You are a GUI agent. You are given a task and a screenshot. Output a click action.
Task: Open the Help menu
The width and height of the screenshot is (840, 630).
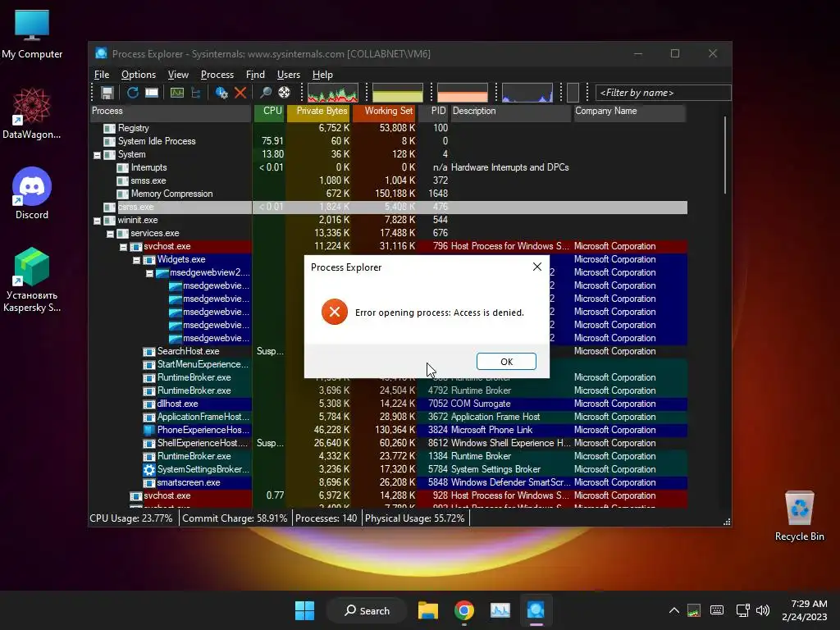pos(322,75)
